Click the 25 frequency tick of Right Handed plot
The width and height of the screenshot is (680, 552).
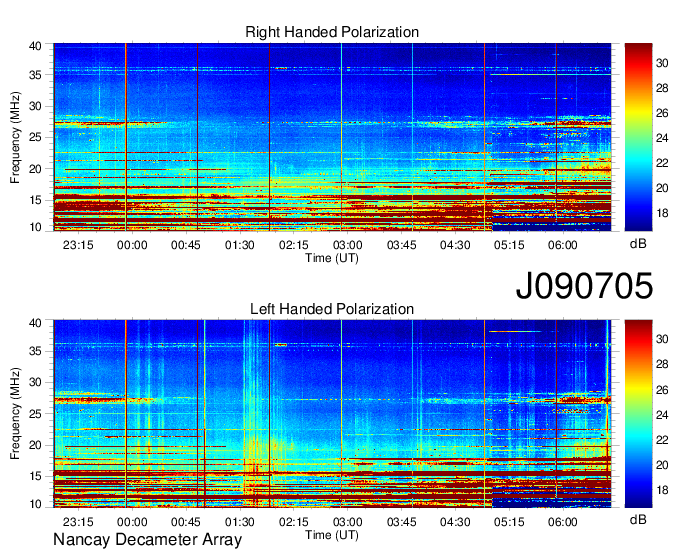(x=35, y=137)
